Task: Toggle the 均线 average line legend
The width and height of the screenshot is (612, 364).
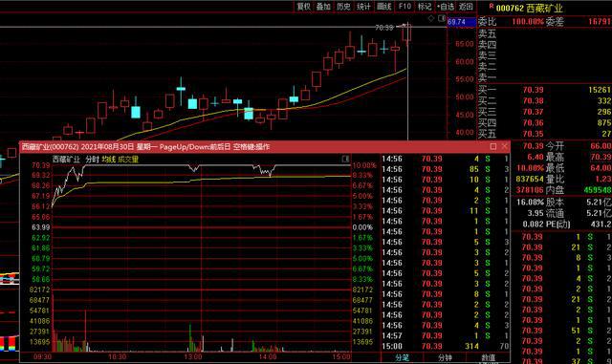Action: (109, 160)
